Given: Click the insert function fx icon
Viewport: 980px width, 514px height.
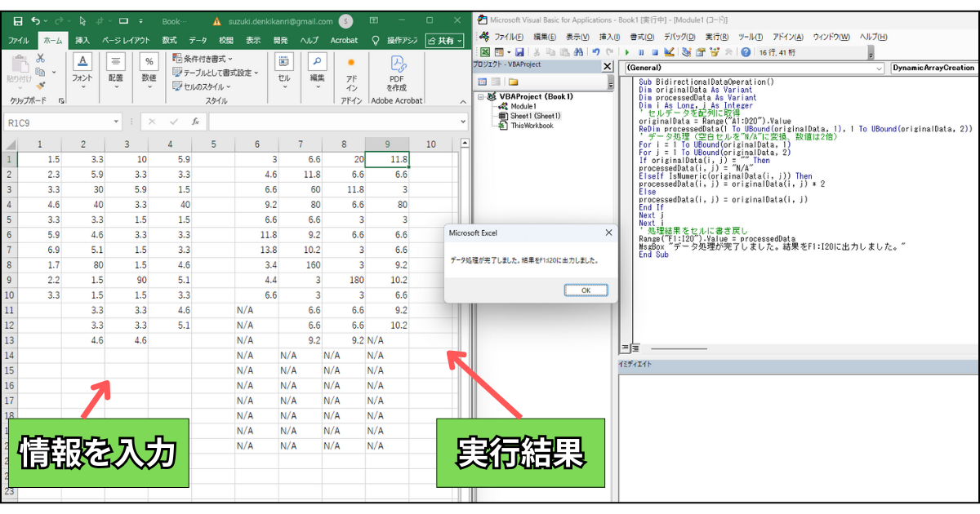Looking at the screenshot, I should (x=194, y=122).
